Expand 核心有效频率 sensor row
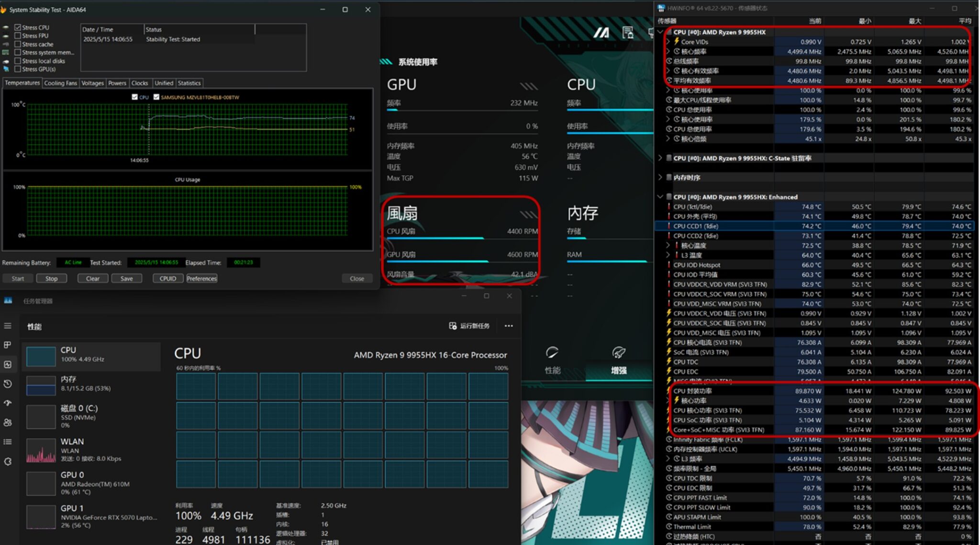The image size is (980, 545). click(x=668, y=70)
